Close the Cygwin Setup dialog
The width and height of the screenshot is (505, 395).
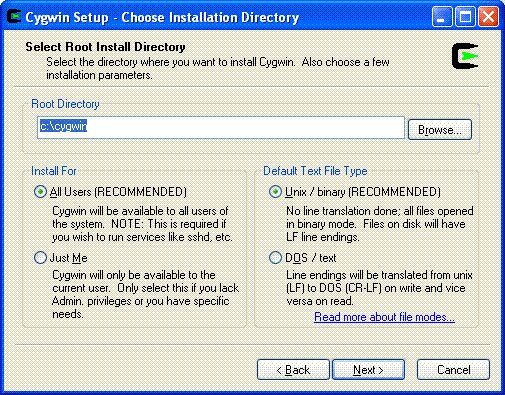[488, 16]
